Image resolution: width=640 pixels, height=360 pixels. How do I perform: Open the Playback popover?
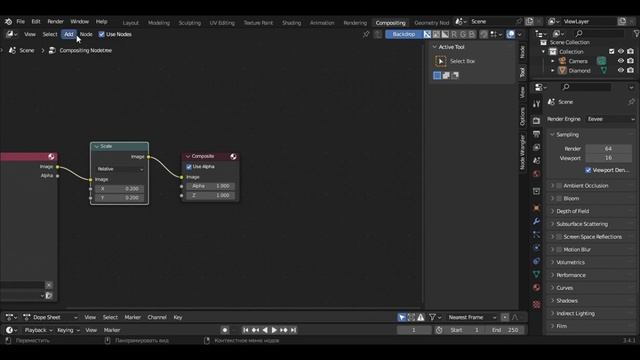[x=39, y=330]
